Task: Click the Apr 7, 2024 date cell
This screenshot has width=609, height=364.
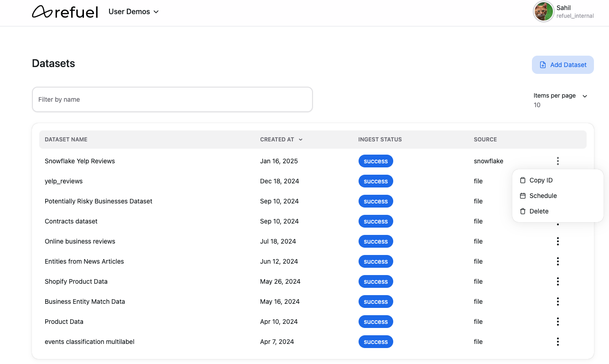Action: [x=277, y=342]
